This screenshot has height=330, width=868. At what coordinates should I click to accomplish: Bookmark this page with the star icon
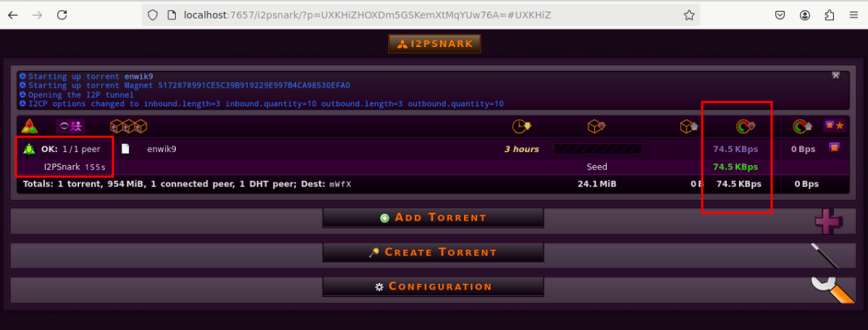point(688,15)
